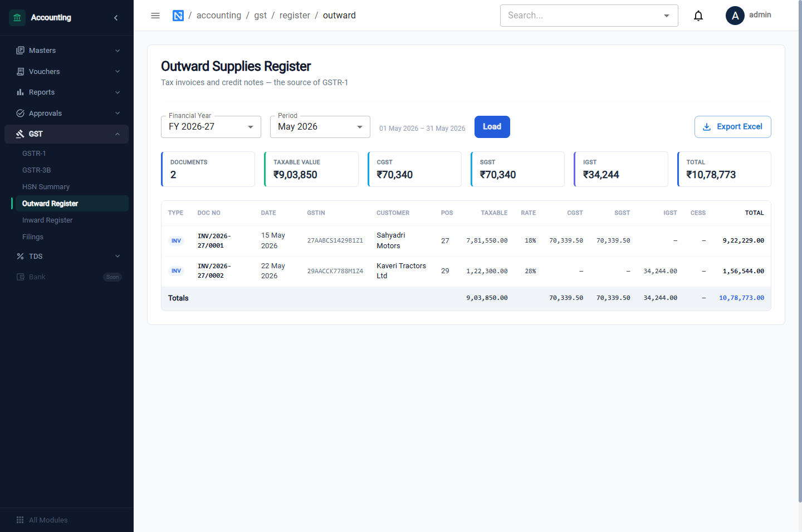Open GSTR-1 in the sidebar
This screenshot has width=802, height=532.
(72, 154)
